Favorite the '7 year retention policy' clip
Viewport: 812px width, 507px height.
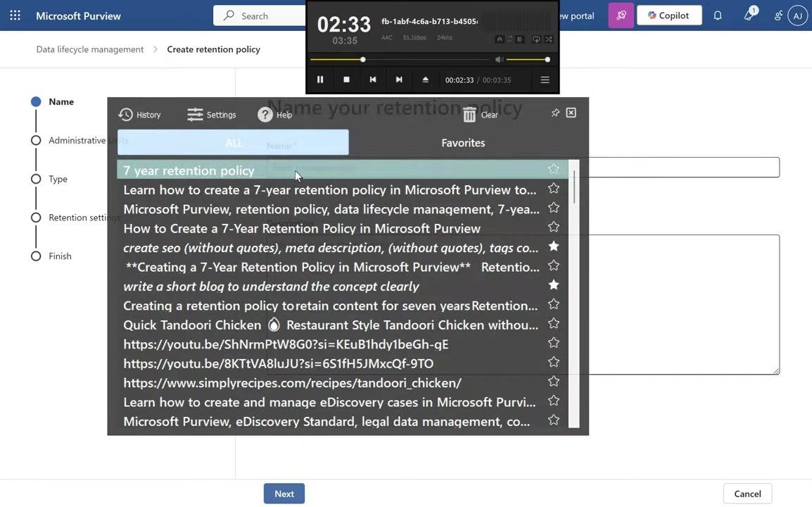click(x=554, y=169)
